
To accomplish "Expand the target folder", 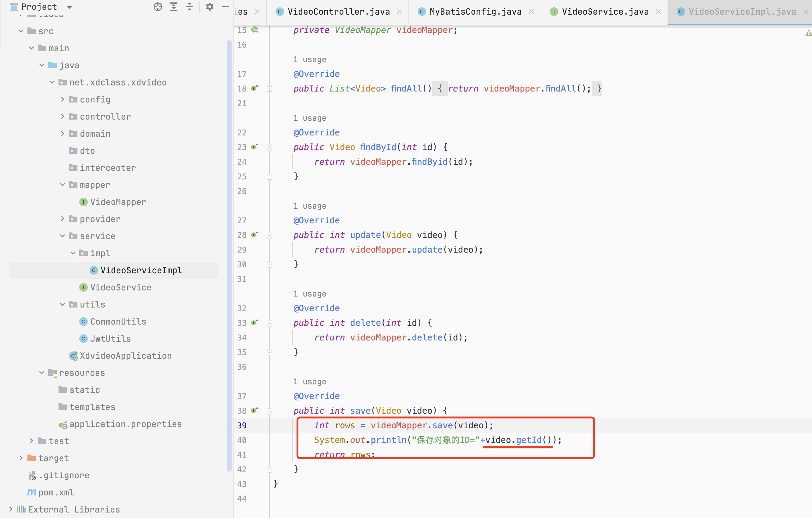I will tap(21, 458).
